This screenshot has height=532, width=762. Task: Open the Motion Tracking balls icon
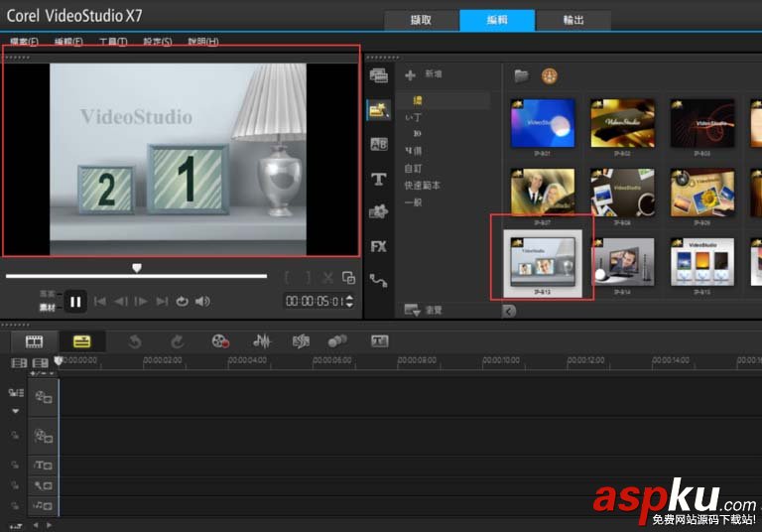tap(337, 340)
